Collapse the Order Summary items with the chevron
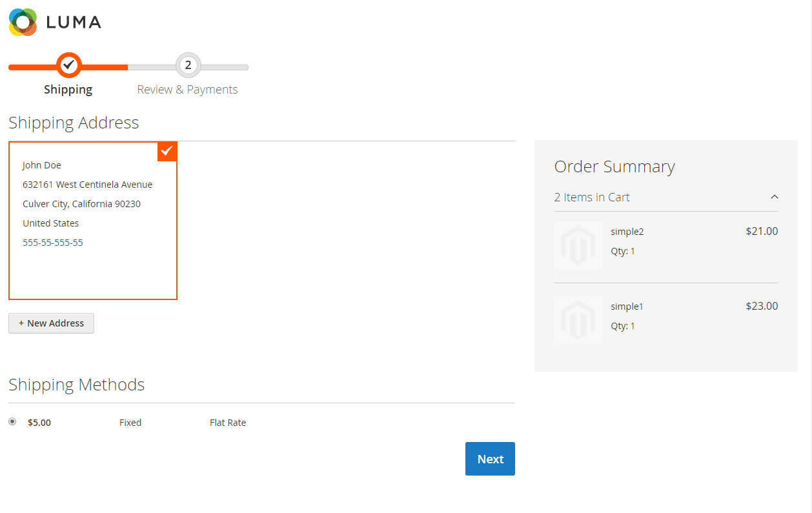 [774, 197]
